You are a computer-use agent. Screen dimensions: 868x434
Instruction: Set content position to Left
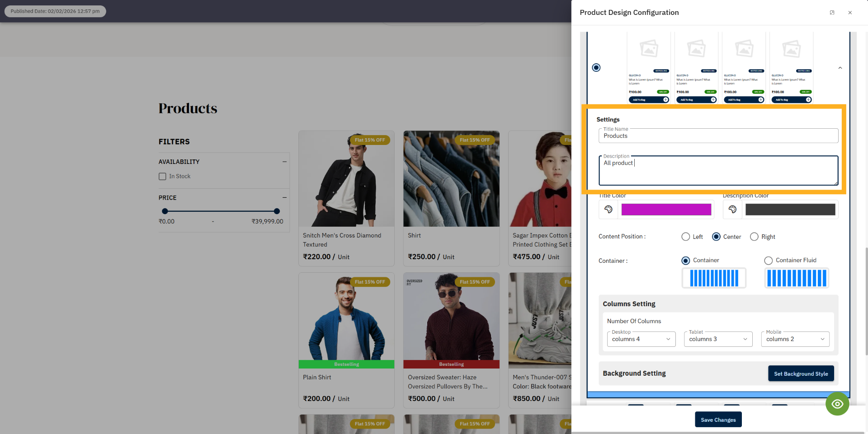[x=686, y=237]
